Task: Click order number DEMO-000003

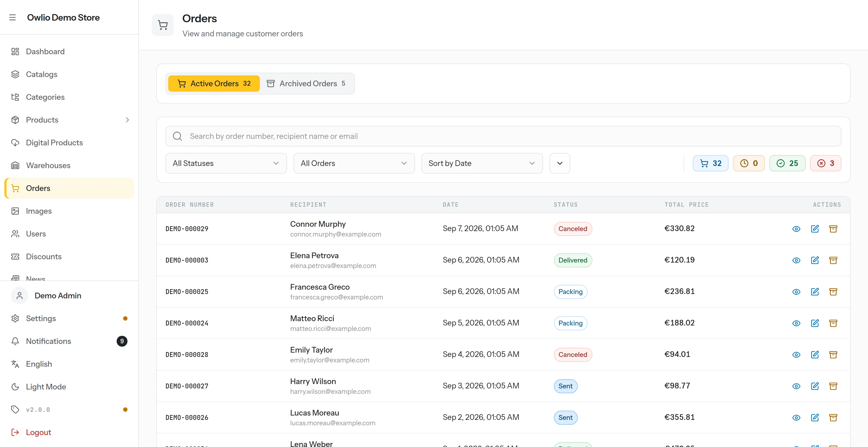Action: tap(187, 260)
